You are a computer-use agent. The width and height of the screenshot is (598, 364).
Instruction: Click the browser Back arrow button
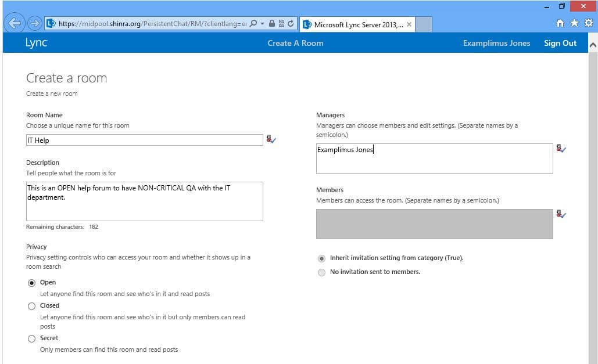tap(14, 24)
